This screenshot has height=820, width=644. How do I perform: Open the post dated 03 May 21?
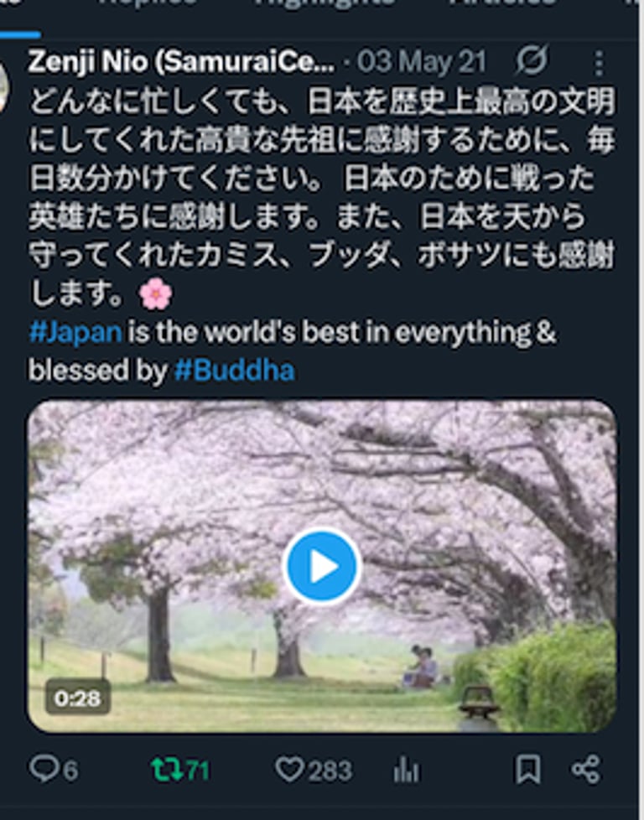point(422,62)
